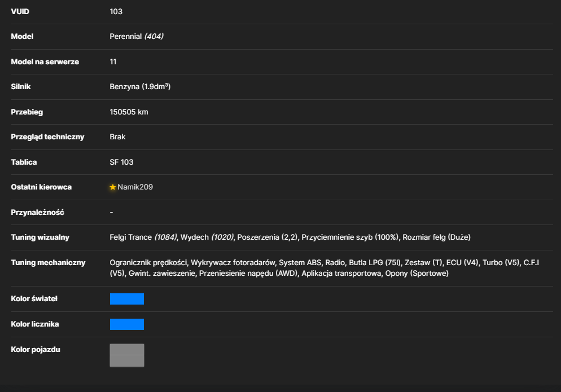Click the Tuning mechaniczny row label
The height and width of the screenshot is (392, 561).
48,262
